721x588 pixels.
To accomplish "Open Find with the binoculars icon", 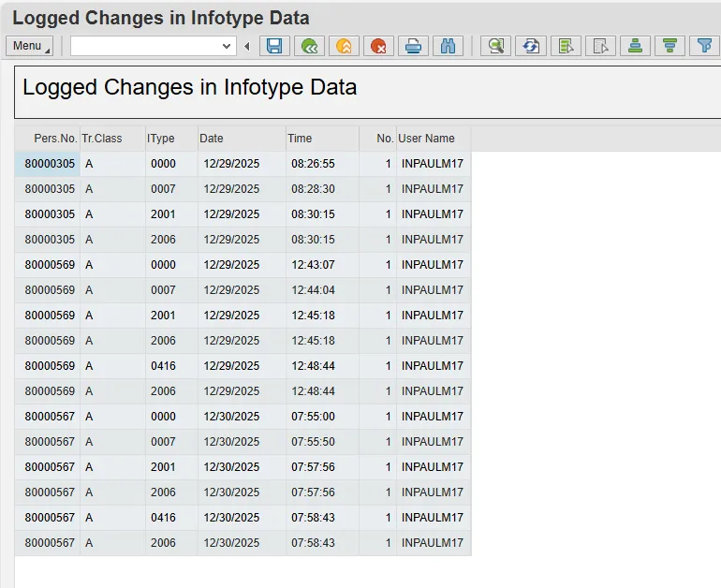I will (448, 46).
